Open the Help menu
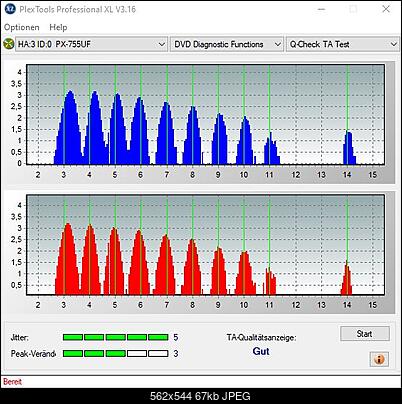 (x=58, y=27)
